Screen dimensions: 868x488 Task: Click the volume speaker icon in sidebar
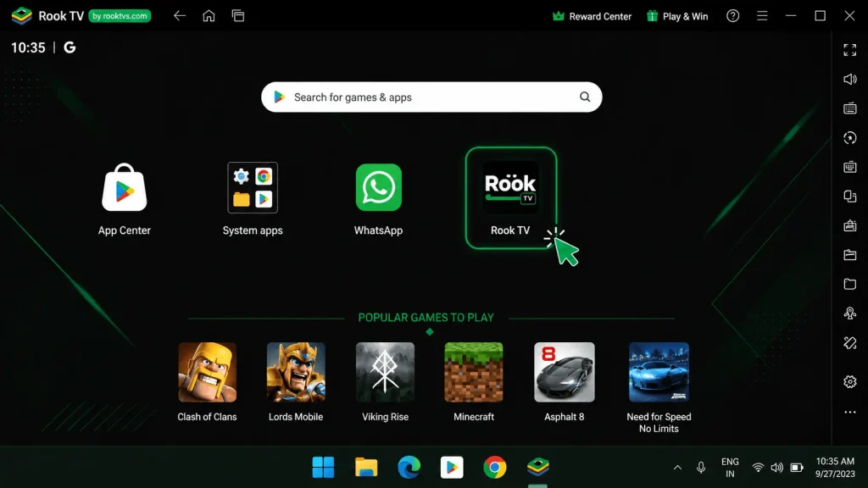[x=849, y=79]
